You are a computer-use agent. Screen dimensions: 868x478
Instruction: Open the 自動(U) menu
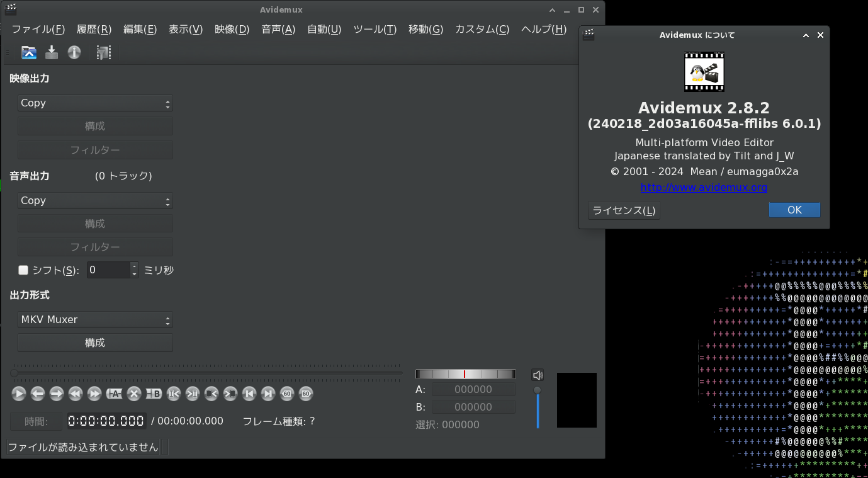[x=324, y=30]
